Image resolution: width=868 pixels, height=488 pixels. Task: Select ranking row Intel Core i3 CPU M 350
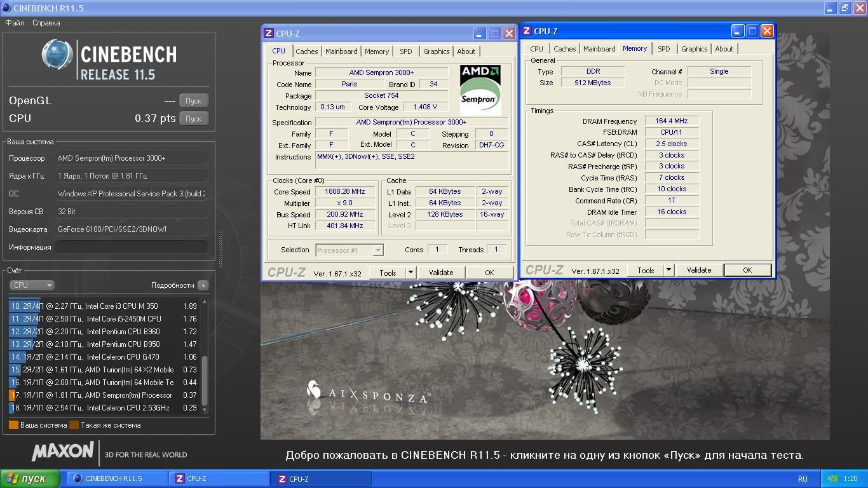[104, 306]
